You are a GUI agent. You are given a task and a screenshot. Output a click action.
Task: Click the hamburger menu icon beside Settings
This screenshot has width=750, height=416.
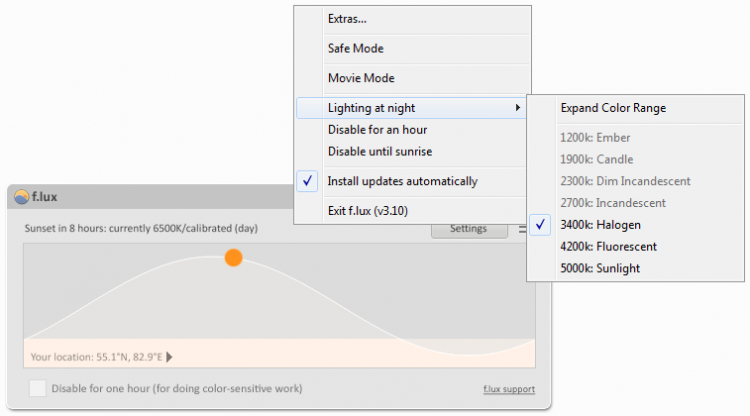521,229
